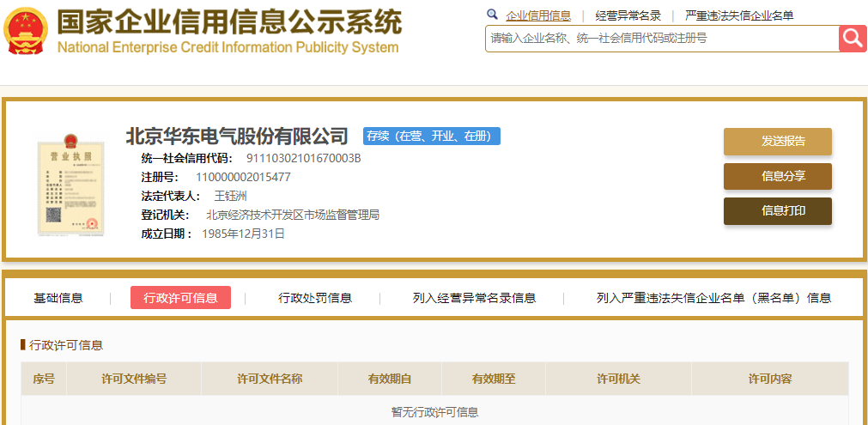Switch to the 列入经营异常名录信息 tab

[475, 298]
